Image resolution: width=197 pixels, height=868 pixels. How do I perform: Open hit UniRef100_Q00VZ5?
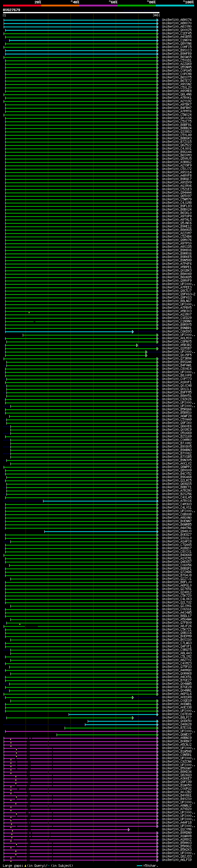pyautogui.click(x=177, y=30)
